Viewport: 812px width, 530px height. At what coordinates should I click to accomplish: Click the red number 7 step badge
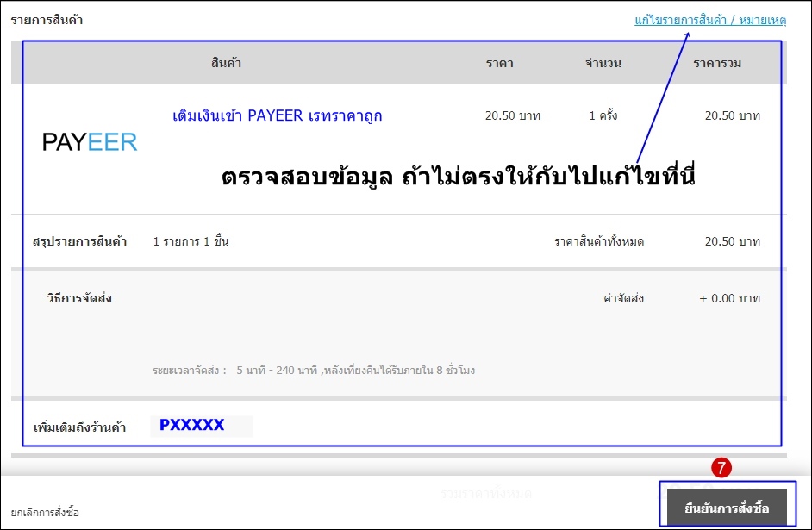point(721,467)
